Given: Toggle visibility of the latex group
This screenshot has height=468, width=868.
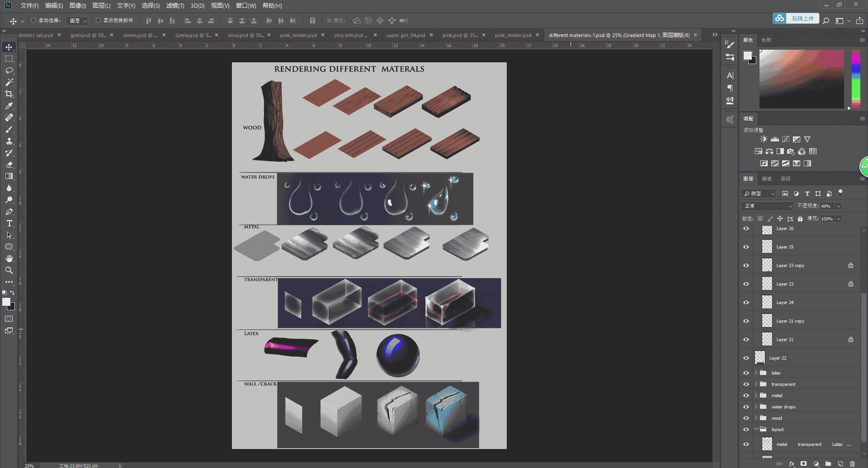Looking at the screenshot, I should coord(746,373).
